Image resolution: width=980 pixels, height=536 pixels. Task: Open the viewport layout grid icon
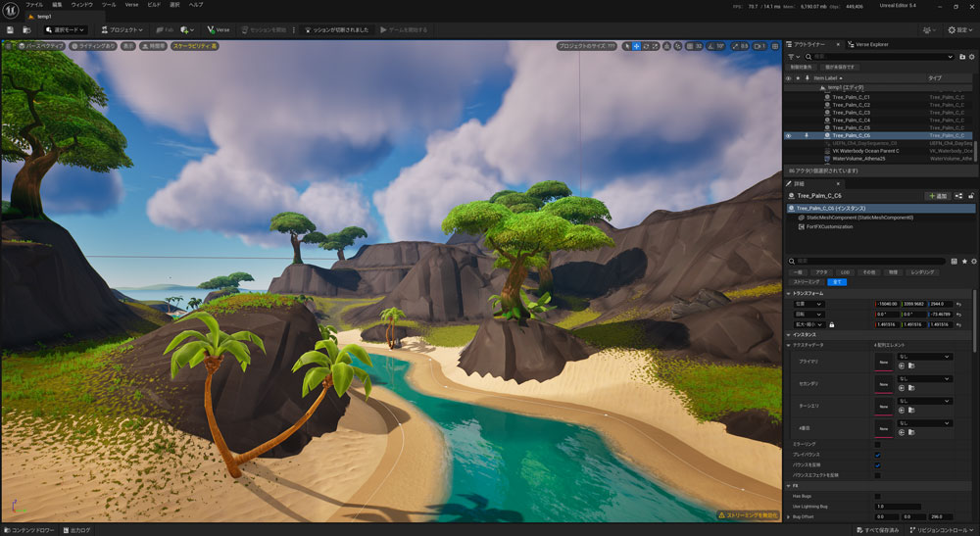pos(775,46)
